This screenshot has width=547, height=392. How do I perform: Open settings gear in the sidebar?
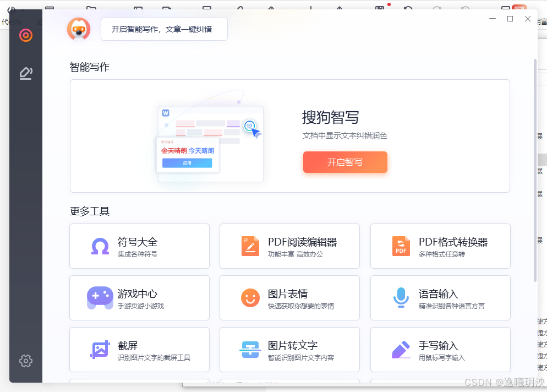[x=26, y=361]
